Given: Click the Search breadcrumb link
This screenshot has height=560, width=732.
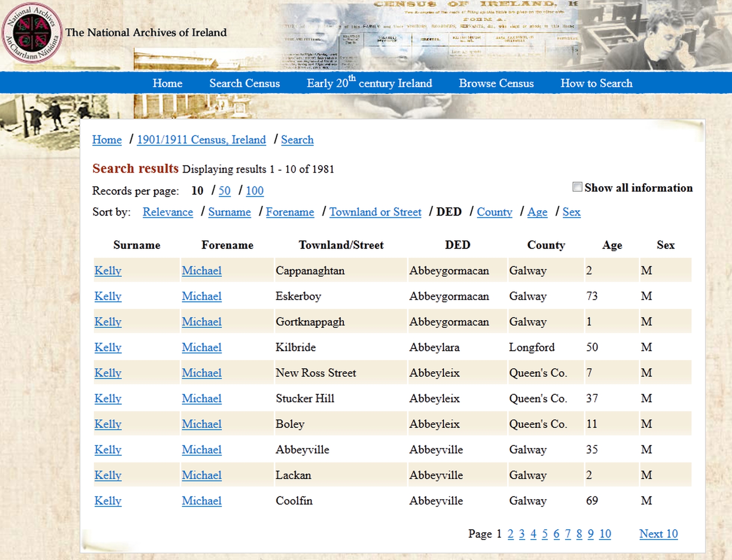Looking at the screenshot, I should point(297,139).
